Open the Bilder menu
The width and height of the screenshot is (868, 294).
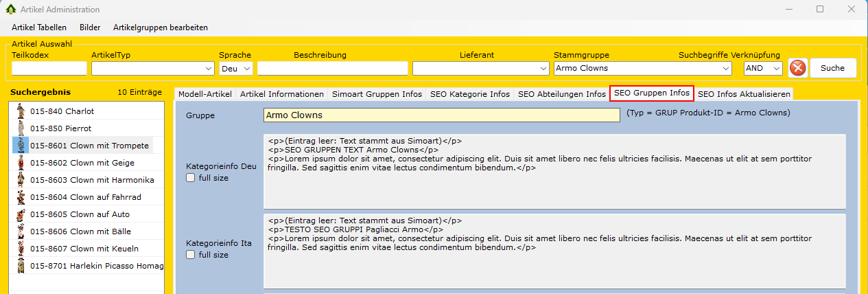90,27
